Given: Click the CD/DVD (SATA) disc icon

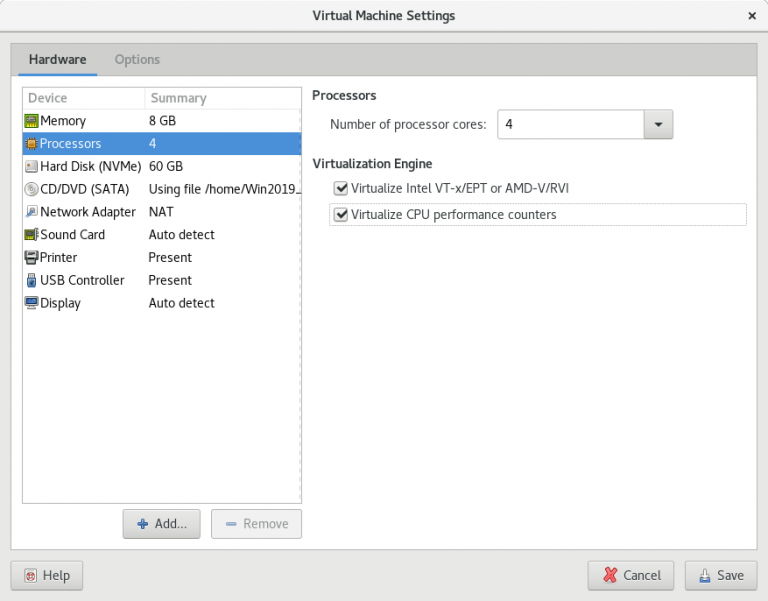Looking at the screenshot, I should 31,189.
